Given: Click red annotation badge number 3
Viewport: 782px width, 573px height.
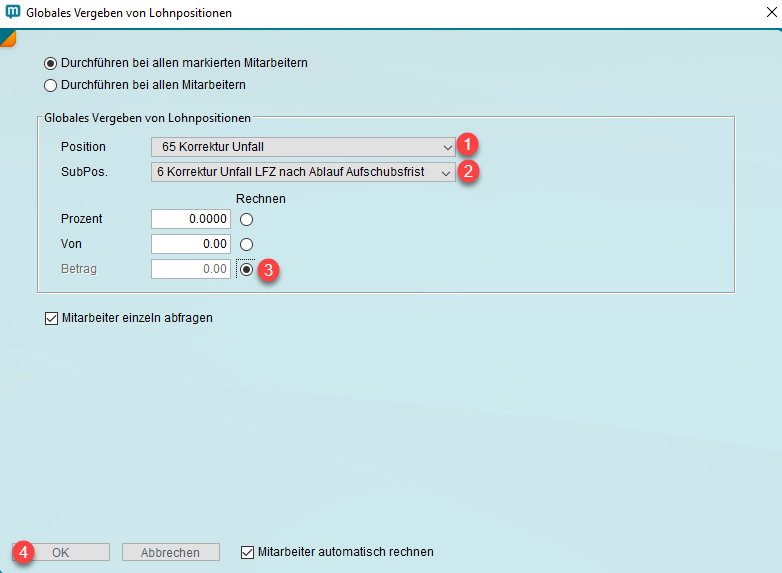Looking at the screenshot, I should (267, 269).
